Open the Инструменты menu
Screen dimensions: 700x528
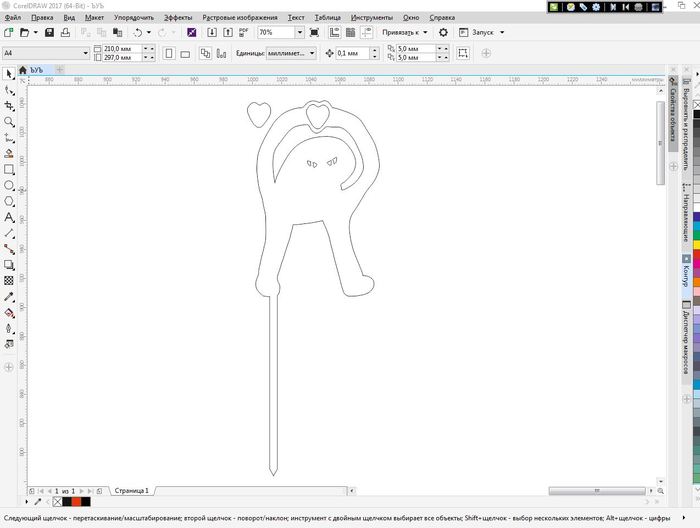pyautogui.click(x=371, y=18)
